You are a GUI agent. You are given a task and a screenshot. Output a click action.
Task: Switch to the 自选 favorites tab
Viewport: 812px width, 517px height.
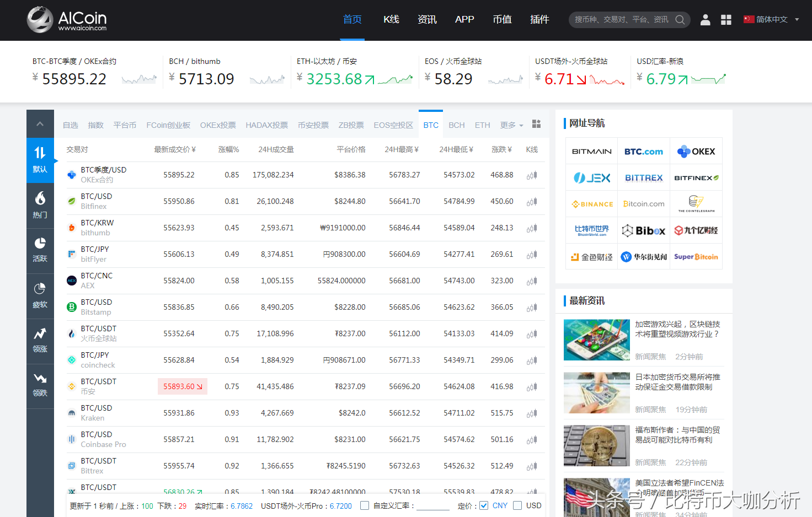pyautogui.click(x=71, y=125)
